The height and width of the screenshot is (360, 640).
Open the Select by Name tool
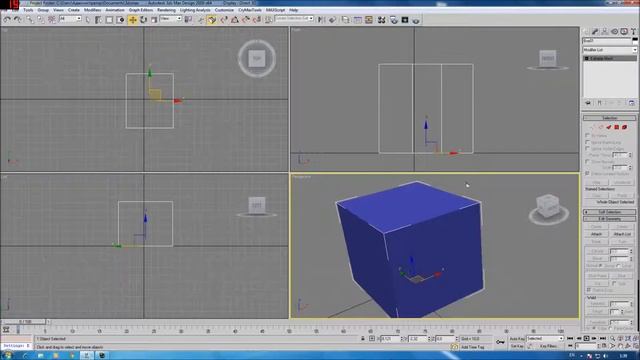pos(98,20)
